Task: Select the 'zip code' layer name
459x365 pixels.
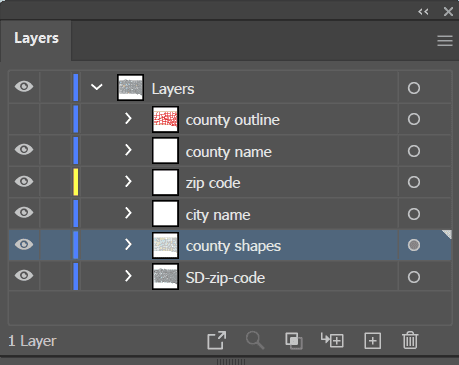Action: click(x=213, y=183)
